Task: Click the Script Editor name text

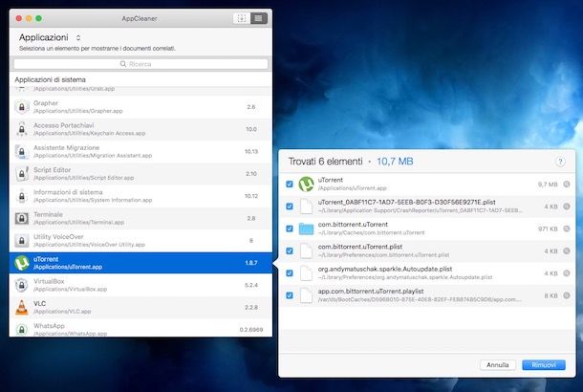Action: tap(52, 170)
